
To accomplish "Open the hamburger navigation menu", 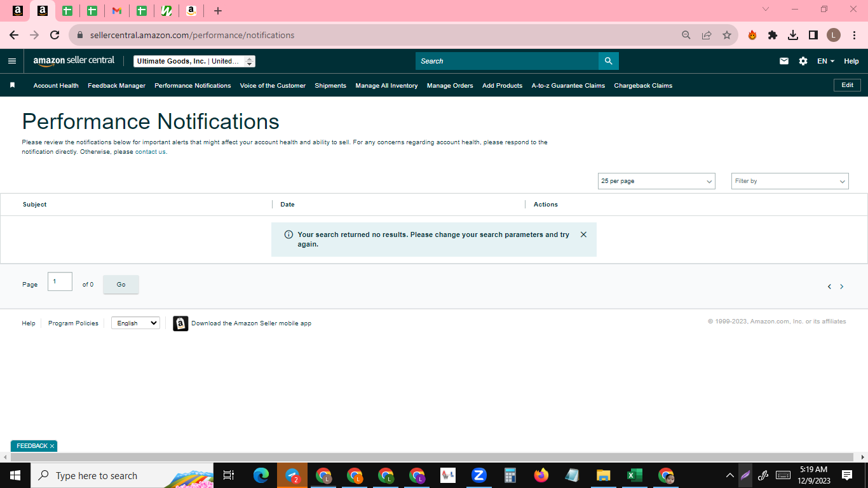I will click(x=11, y=61).
